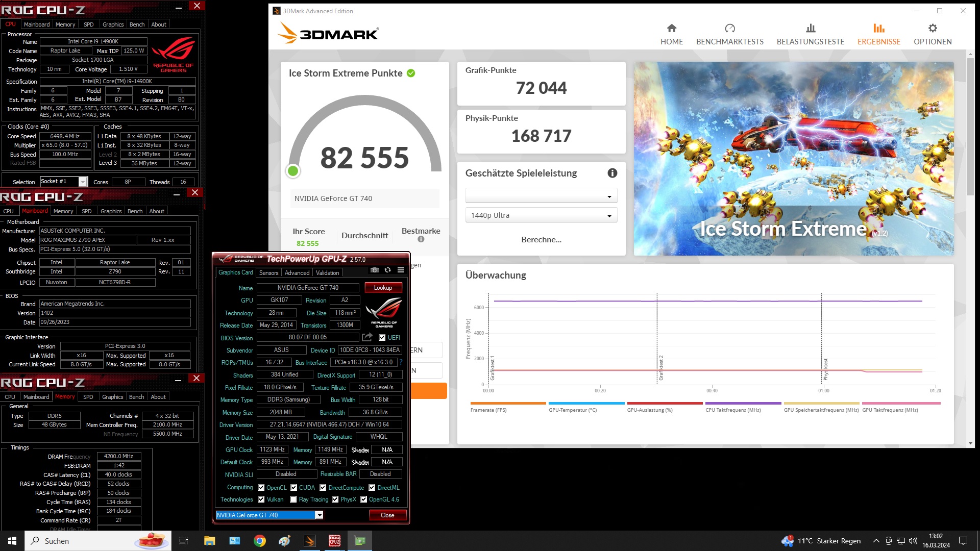Open the 1440p Ultra dropdown

pyautogui.click(x=541, y=215)
